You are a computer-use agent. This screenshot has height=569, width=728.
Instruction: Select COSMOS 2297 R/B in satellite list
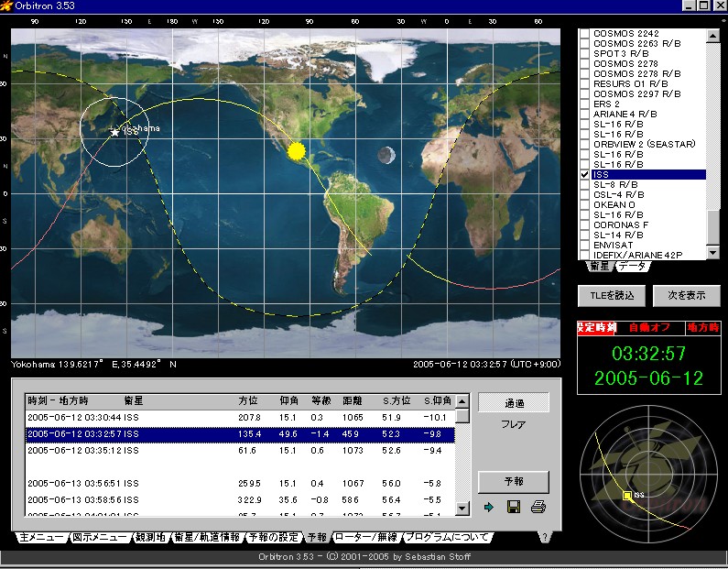point(637,93)
